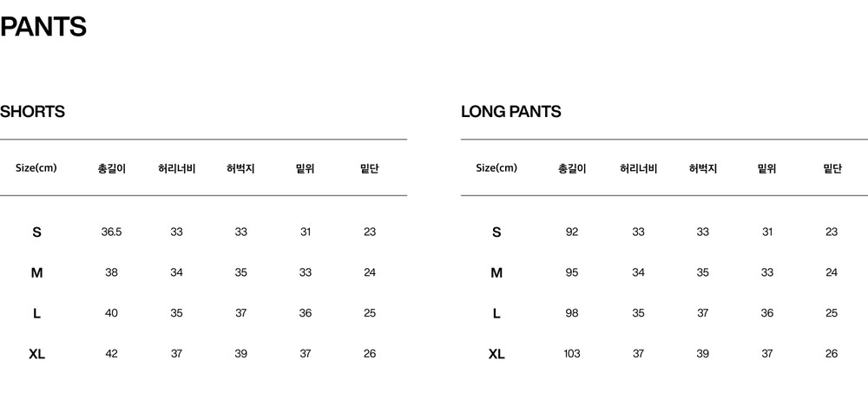Click 총길이 column header in SHORTS table

(112, 168)
